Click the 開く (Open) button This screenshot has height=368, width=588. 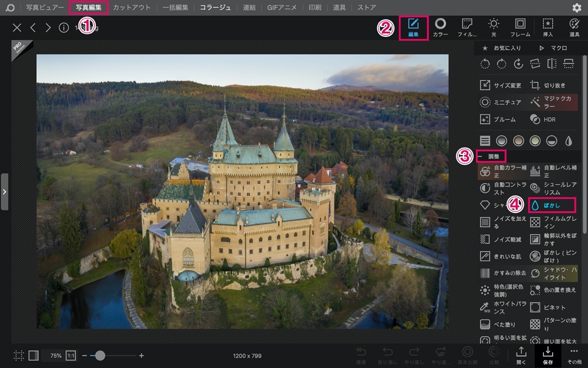tap(521, 356)
